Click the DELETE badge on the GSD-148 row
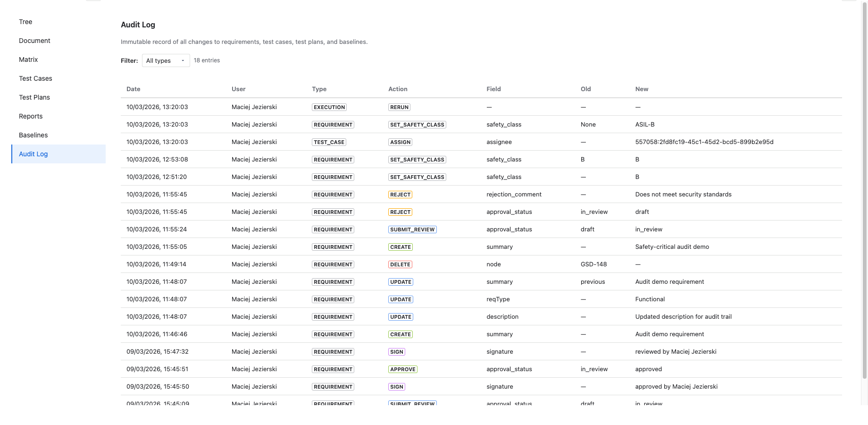Image resolution: width=868 pixels, height=425 pixels. (400, 264)
